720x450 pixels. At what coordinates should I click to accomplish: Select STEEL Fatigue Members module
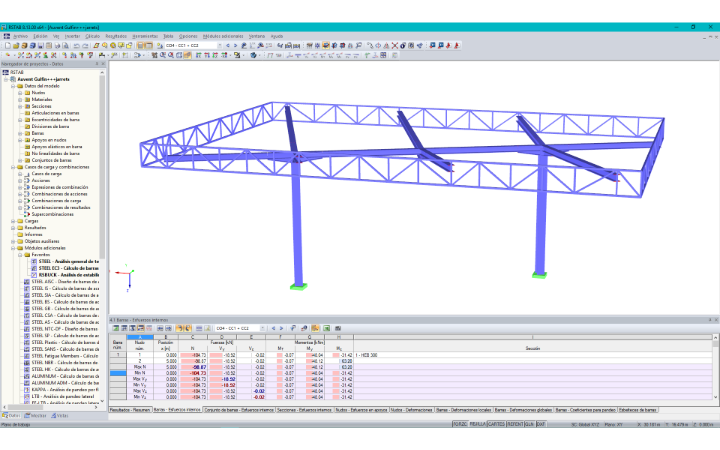[65, 356]
